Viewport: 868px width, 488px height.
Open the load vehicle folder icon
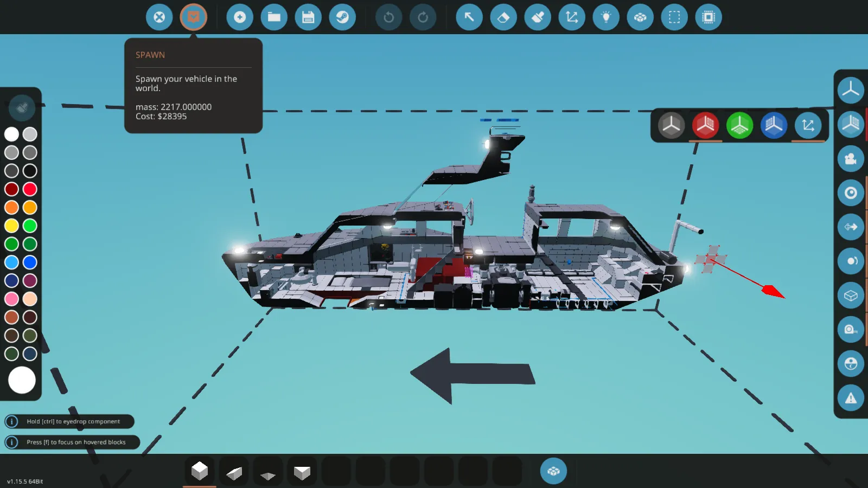click(x=274, y=17)
